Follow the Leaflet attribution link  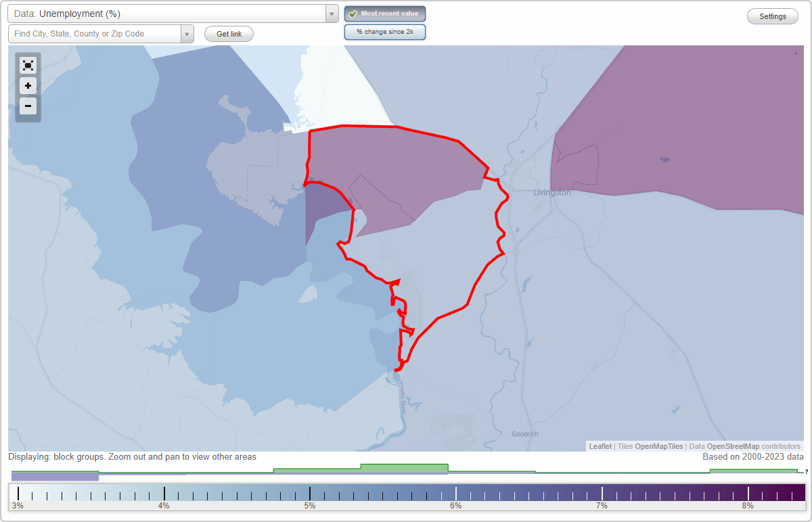600,446
